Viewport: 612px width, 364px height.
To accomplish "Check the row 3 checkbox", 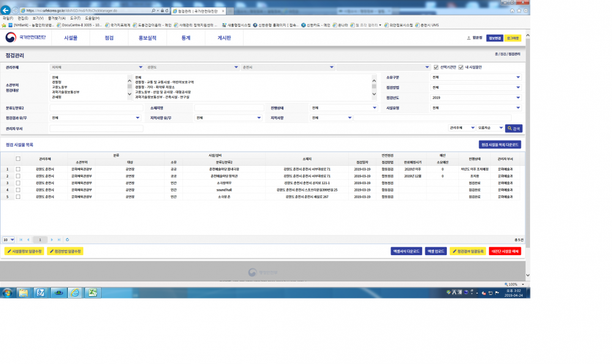I will pos(18,183).
